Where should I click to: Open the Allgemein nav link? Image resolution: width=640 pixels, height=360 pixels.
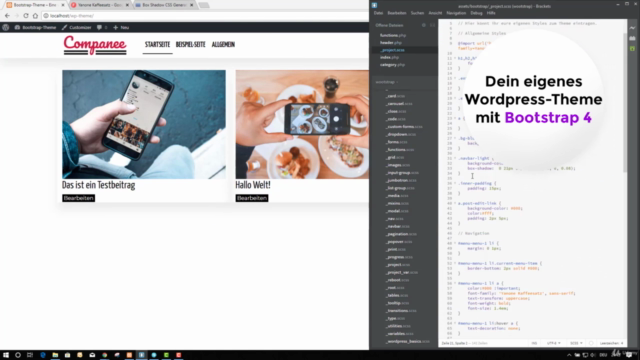tap(223, 44)
